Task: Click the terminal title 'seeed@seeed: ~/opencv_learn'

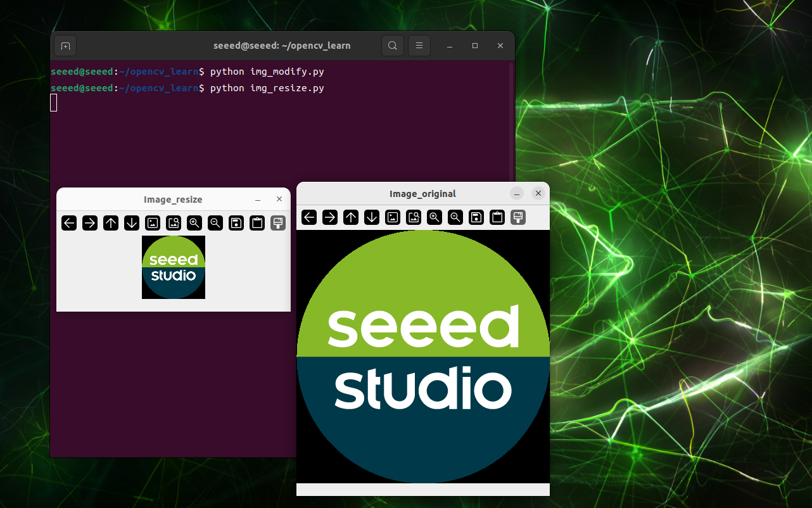Action: (x=282, y=46)
